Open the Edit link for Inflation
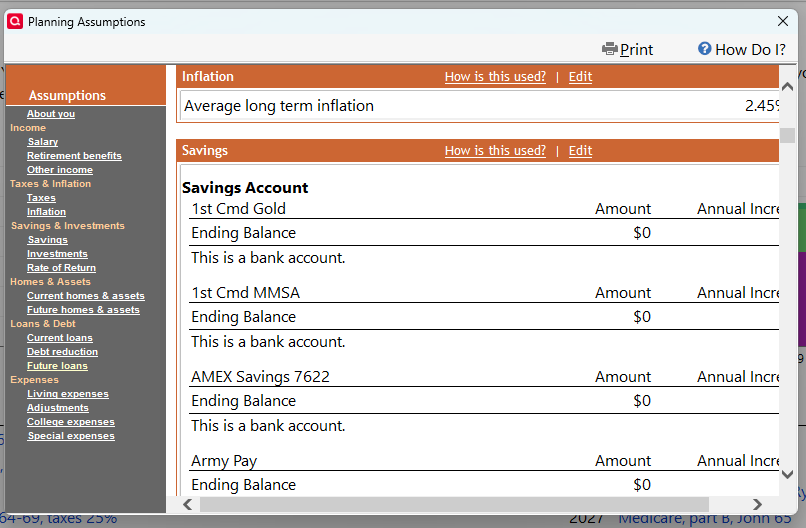The image size is (806, 528). point(580,77)
